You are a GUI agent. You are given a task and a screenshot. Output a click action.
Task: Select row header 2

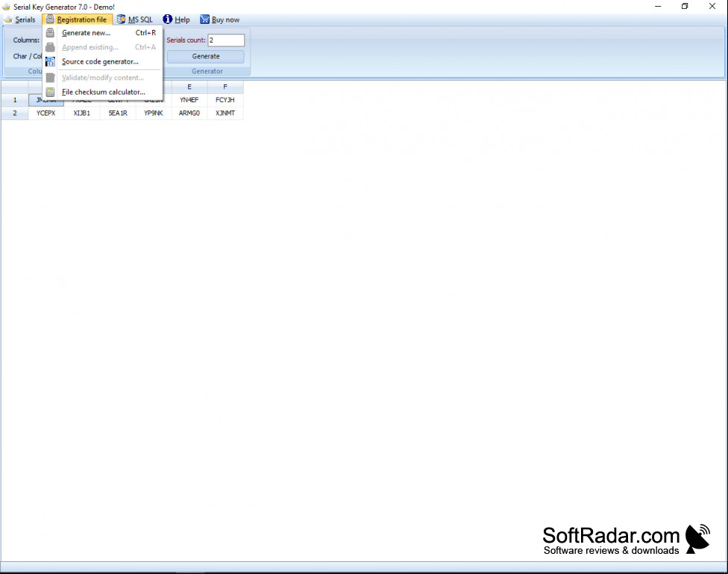click(x=15, y=113)
